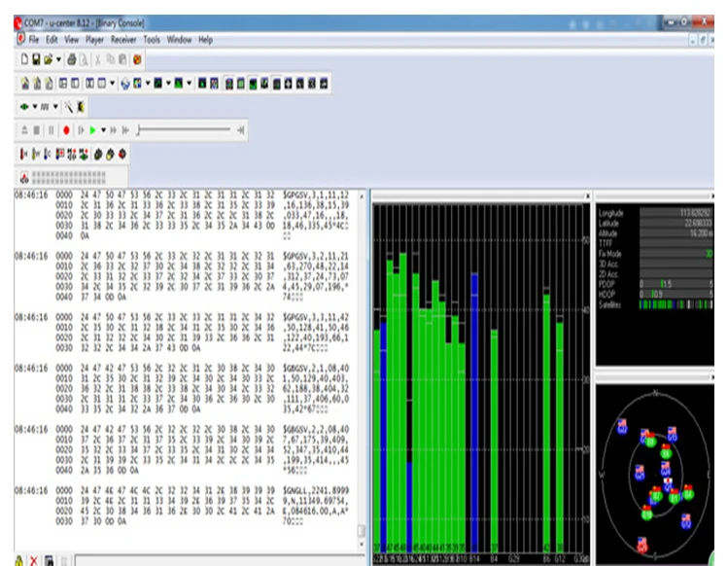Click the player Stop button
728x566 pixels.
[x=37, y=130]
